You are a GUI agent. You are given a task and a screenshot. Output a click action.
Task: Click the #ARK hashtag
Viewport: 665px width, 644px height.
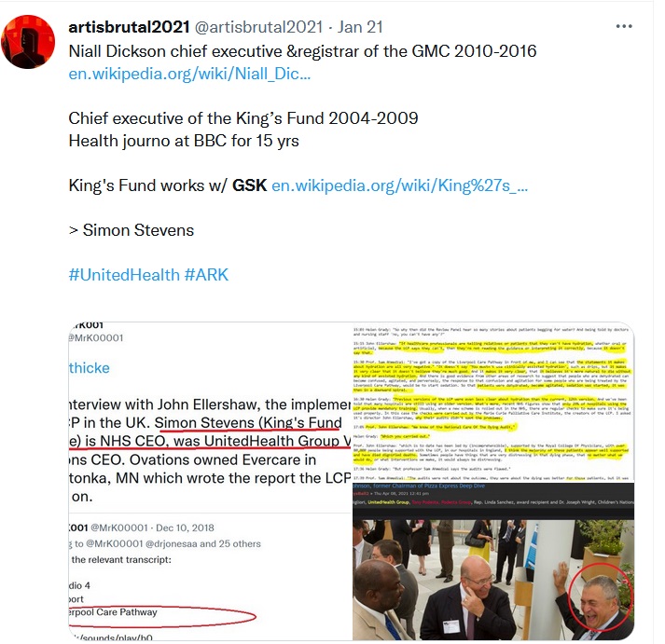coord(206,275)
